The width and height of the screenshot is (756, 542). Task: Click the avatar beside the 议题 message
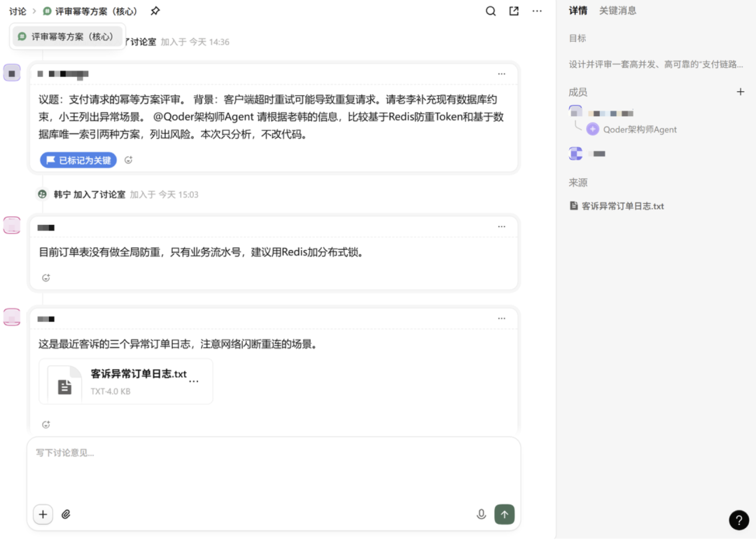click(x=12, y=73)
